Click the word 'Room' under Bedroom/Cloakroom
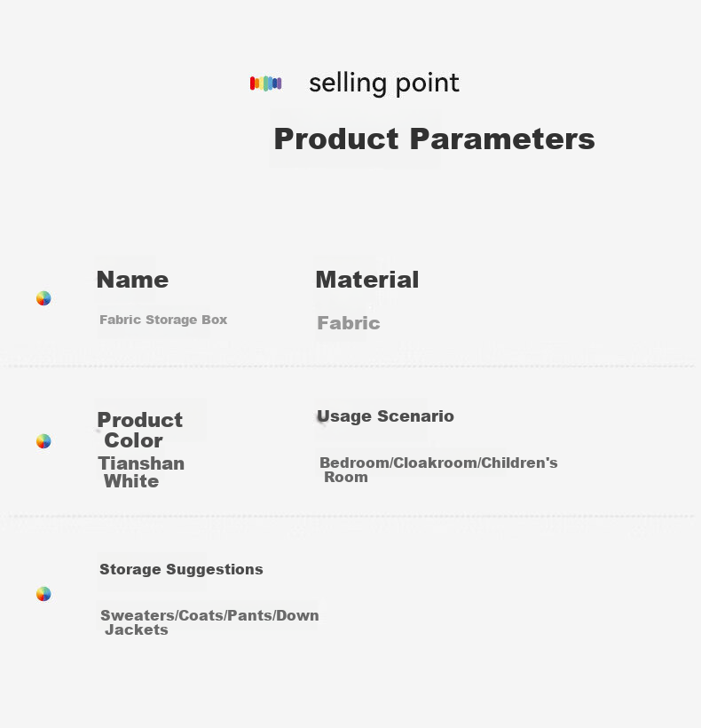 click(346, 478)
